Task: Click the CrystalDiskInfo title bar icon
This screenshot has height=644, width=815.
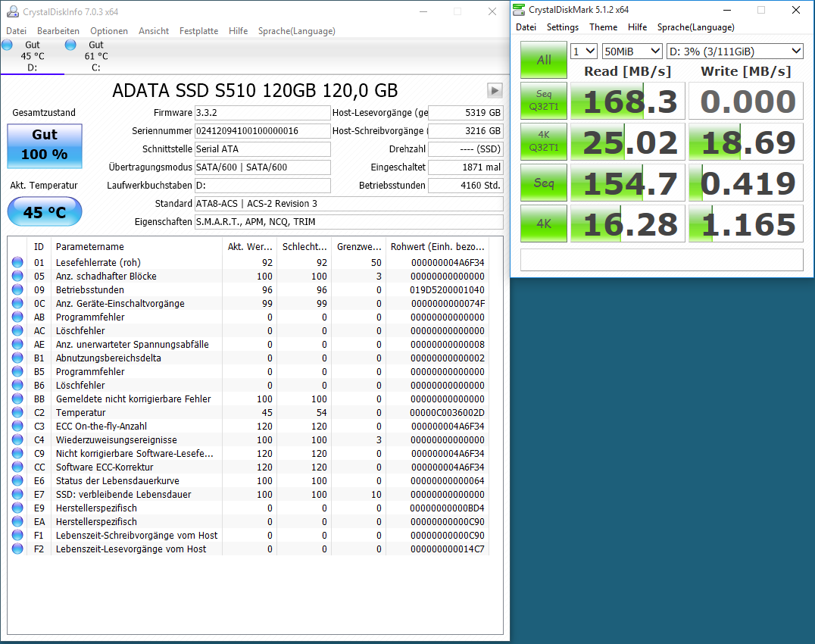Action: (x=12, y=11)
